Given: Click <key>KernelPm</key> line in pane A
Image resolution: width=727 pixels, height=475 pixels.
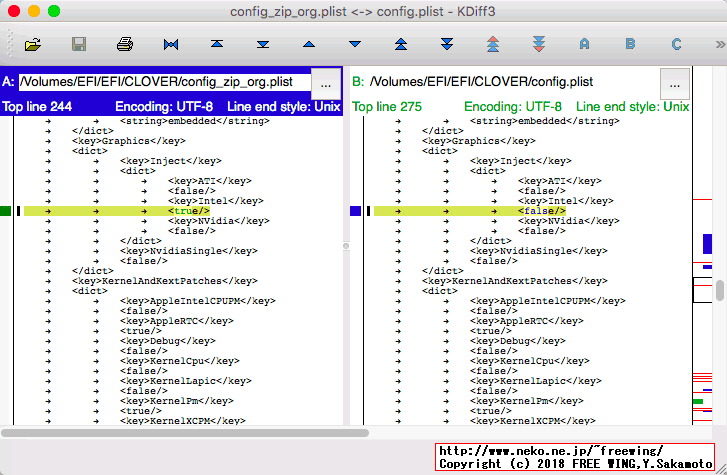Looking at the screenshot, I should [x=177, y=401].
